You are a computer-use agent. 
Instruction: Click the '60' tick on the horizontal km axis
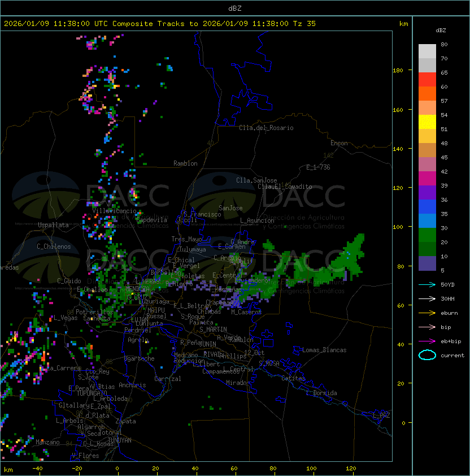point(234,469)
